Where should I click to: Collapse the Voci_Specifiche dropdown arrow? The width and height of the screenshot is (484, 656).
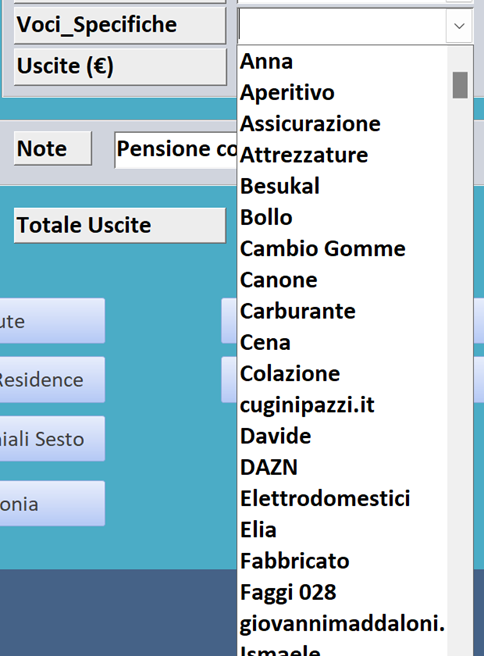[x=459, y=26]
